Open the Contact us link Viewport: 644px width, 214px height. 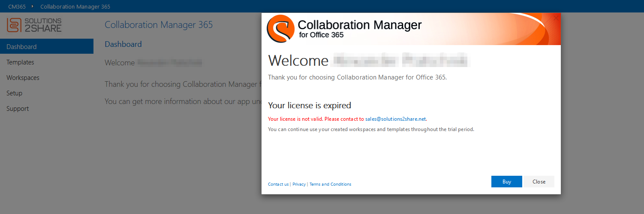(x=278, y=184)
